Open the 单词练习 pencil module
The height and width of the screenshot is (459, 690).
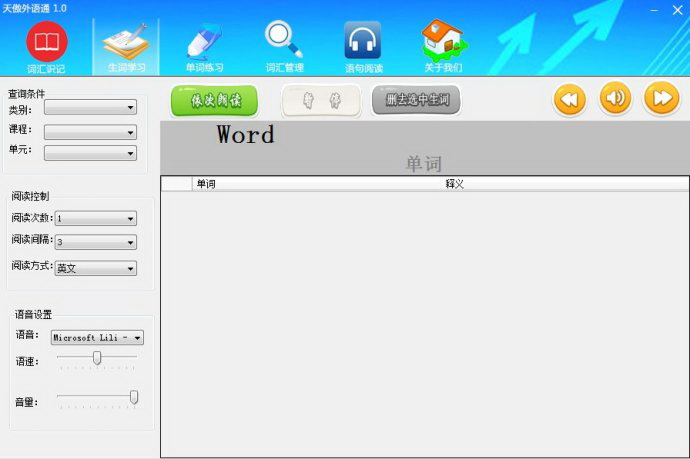pyautogui.click(x=205, y=47)
